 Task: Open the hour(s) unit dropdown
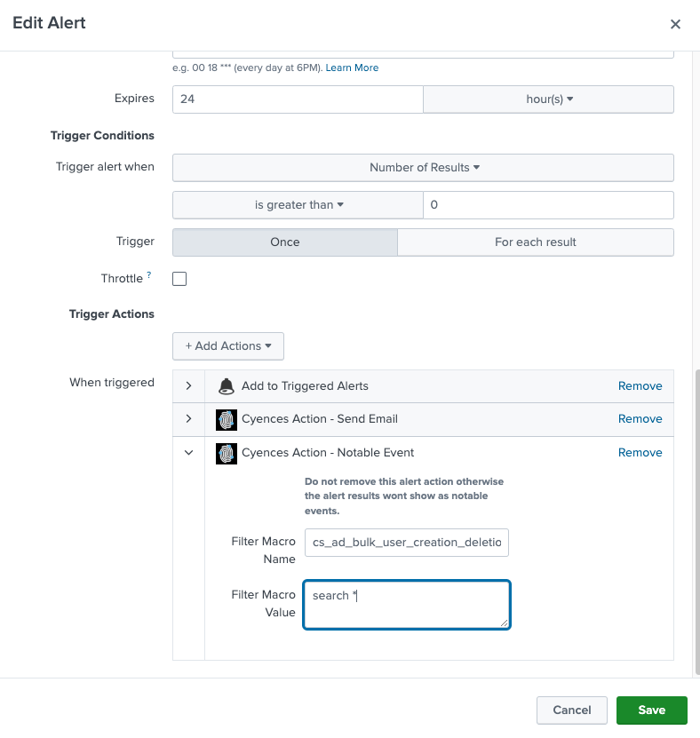pyautogui.click(x=547, y=99)
